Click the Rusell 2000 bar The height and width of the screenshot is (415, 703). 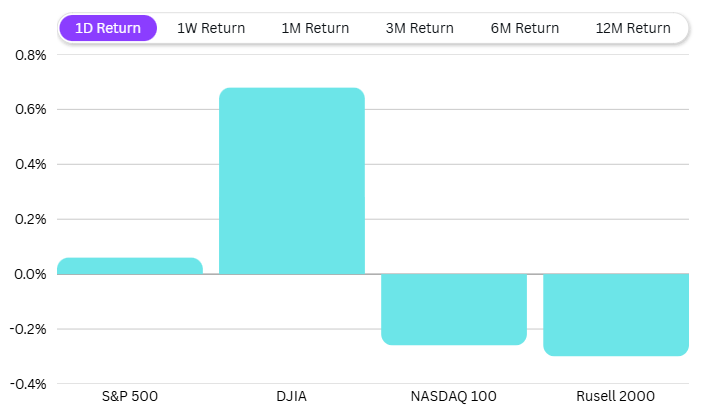pyautogui.click(x=616, y=314)
